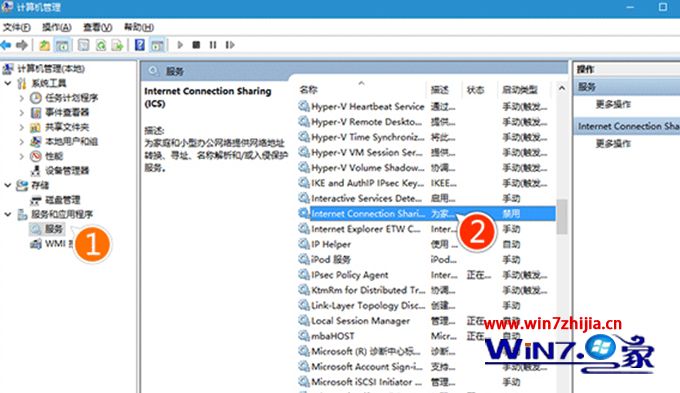680x393 pixels.
Task: Select the Hyper-V Remote Desktop service row
Action: click(x=426, y=122)
